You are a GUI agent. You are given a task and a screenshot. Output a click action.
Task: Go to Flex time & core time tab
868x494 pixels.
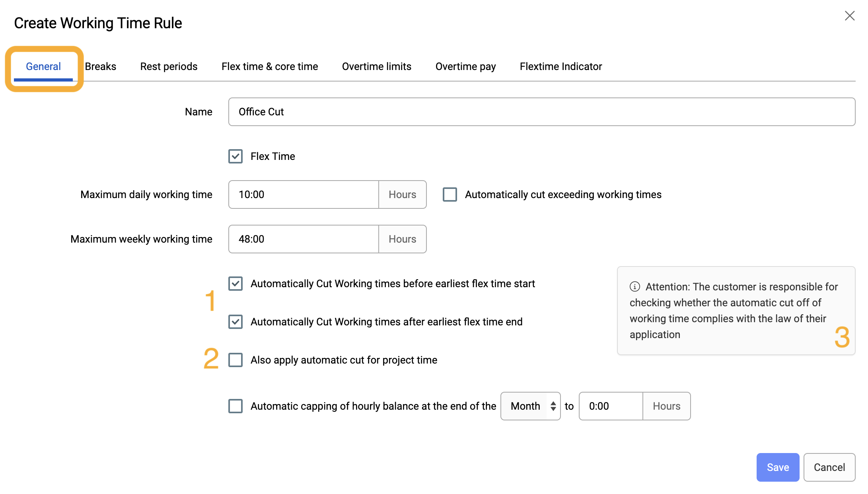click(x=270, y=66)
